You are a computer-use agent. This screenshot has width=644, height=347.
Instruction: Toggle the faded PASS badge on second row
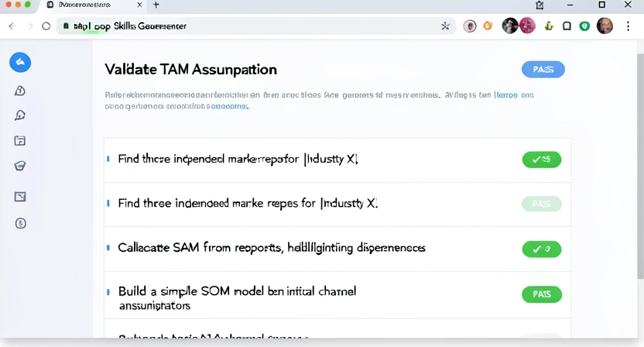tap(541, 204)
